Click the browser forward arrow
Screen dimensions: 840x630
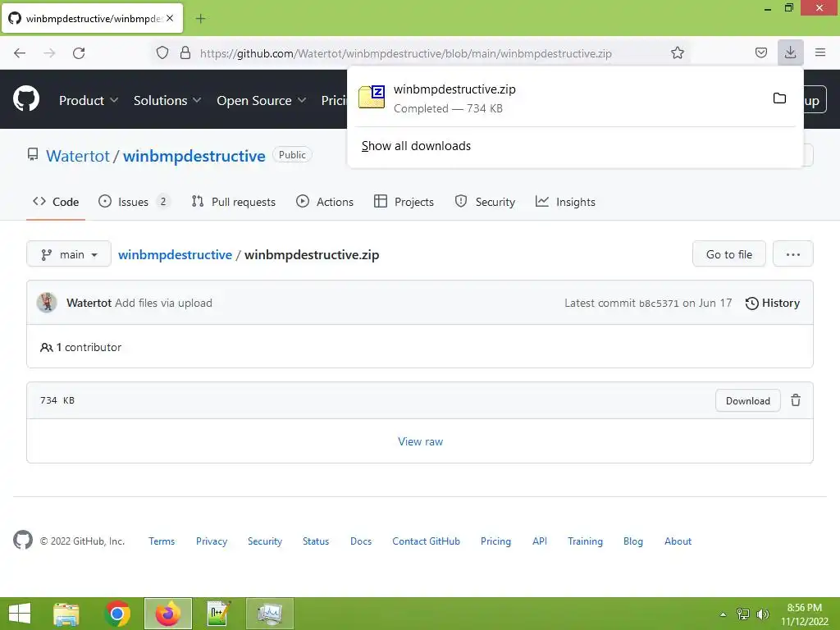(x=49, y=53)
